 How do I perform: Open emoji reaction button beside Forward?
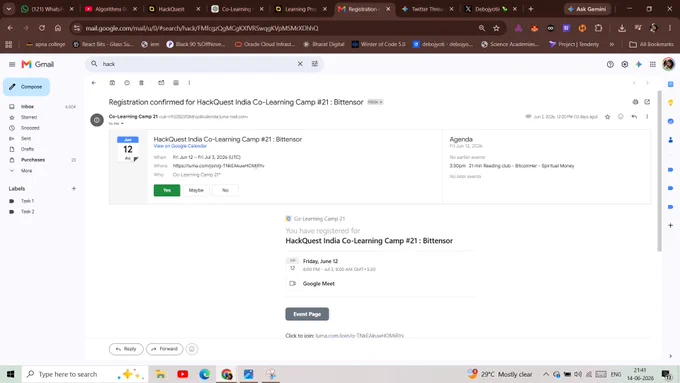[192, 349]
